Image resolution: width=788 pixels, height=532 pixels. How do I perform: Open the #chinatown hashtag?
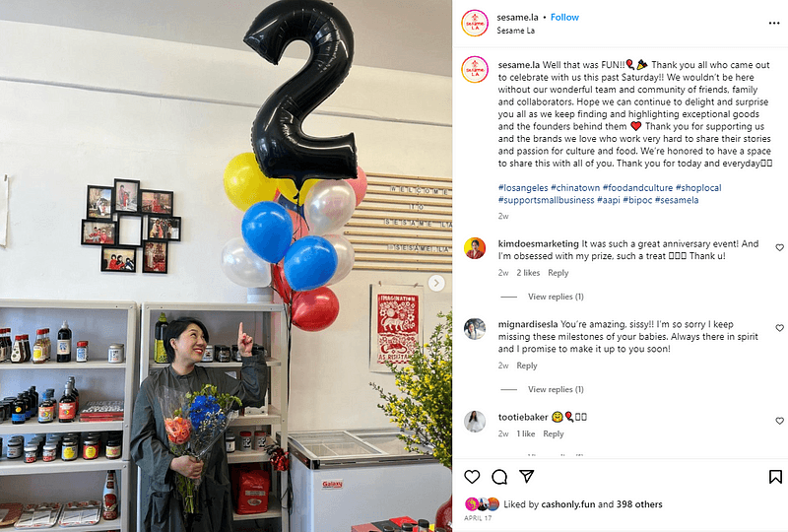coord(575,187)
